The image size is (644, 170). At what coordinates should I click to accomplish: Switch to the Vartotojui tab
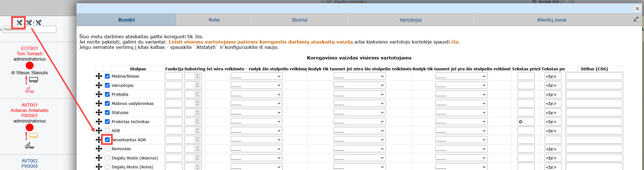pos(411,20)
